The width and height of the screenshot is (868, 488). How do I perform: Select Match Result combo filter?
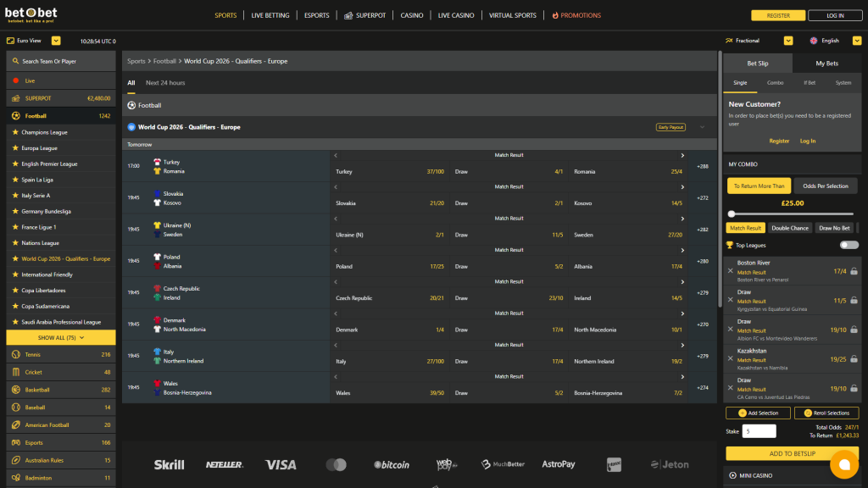coord(745,228)
